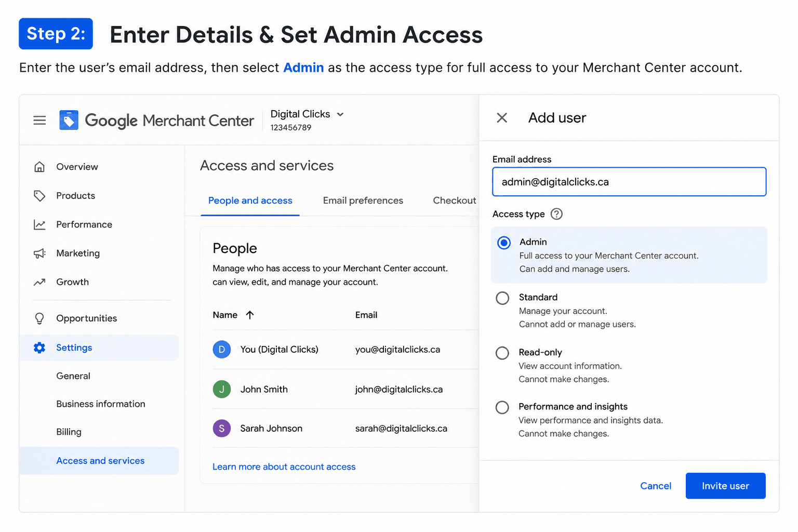Click the Add user panel title
798x532 pixels.
(557, 118)
